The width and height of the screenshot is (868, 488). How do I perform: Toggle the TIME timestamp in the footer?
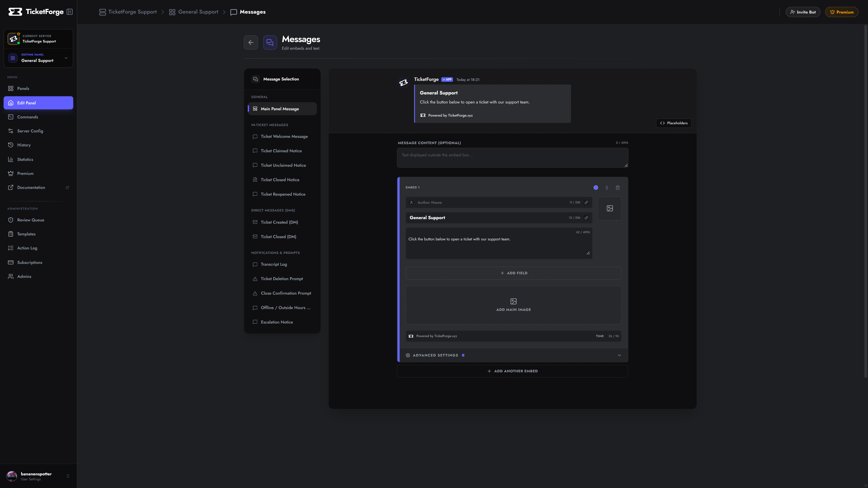(x=599, y=336)
